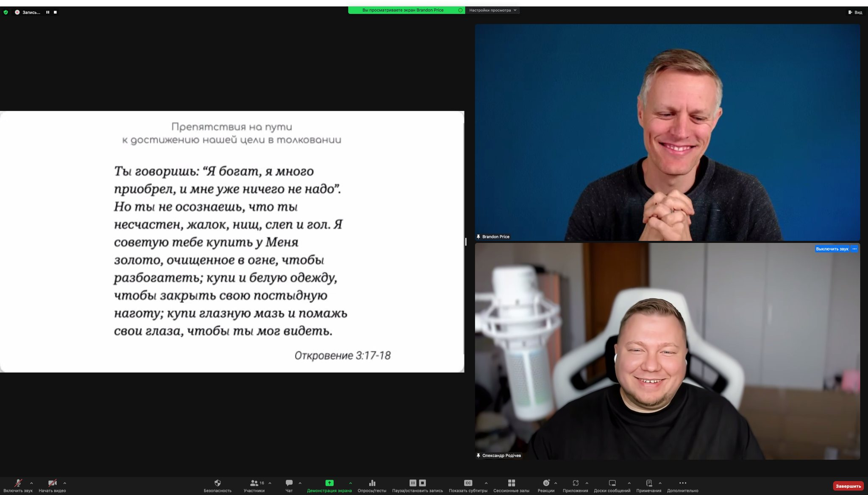Open the Security (Безопасность) shield icon

(217, 483)
